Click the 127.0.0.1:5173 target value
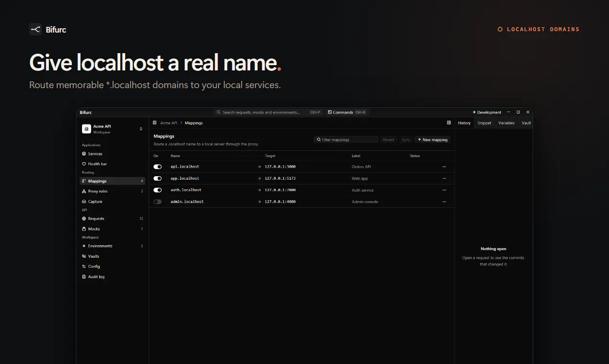Image resolution: width=609 pixels, height=364 pixels. 280,178
